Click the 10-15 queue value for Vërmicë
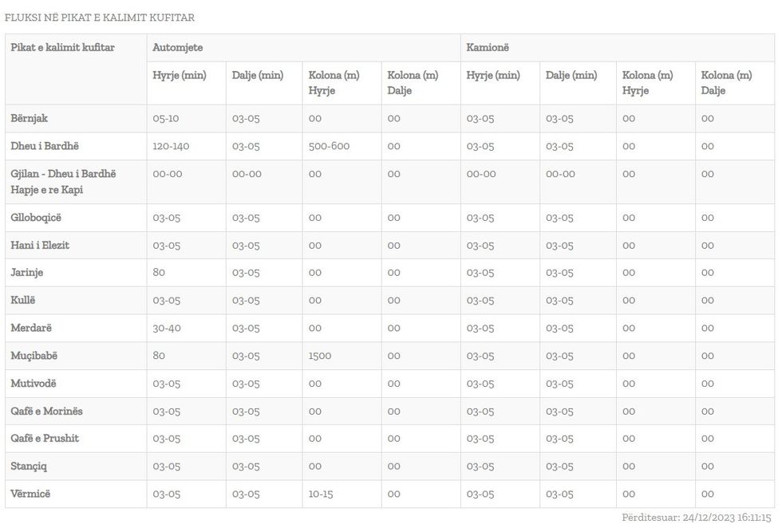Viewport: 782px width, 532px height. [x=321, y=495]
